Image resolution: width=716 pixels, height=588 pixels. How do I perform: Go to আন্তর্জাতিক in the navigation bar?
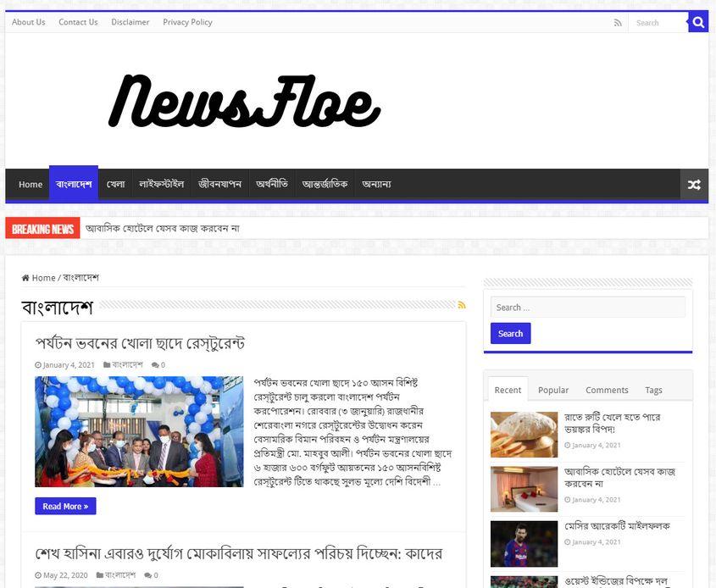coord(325,185)
